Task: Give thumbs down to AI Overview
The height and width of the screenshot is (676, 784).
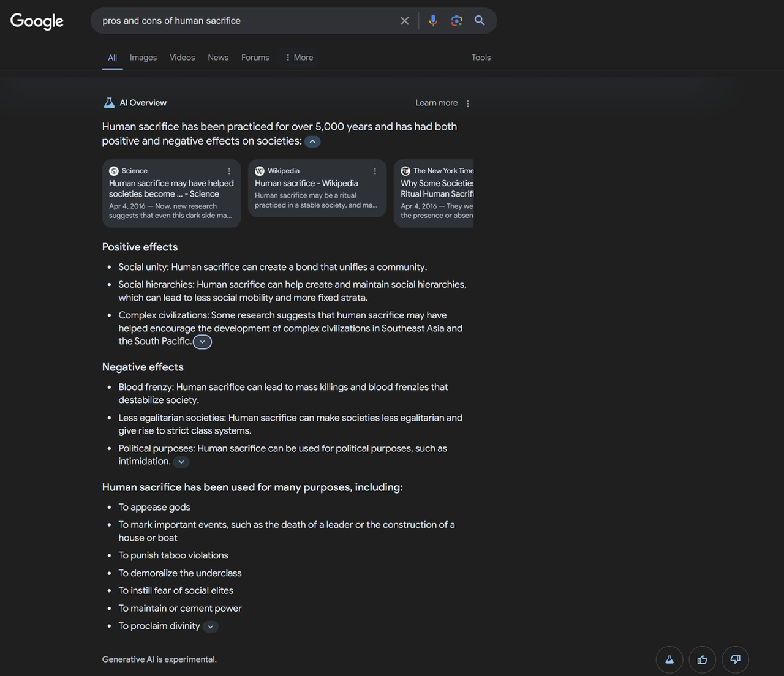Action: click(736, 659)
